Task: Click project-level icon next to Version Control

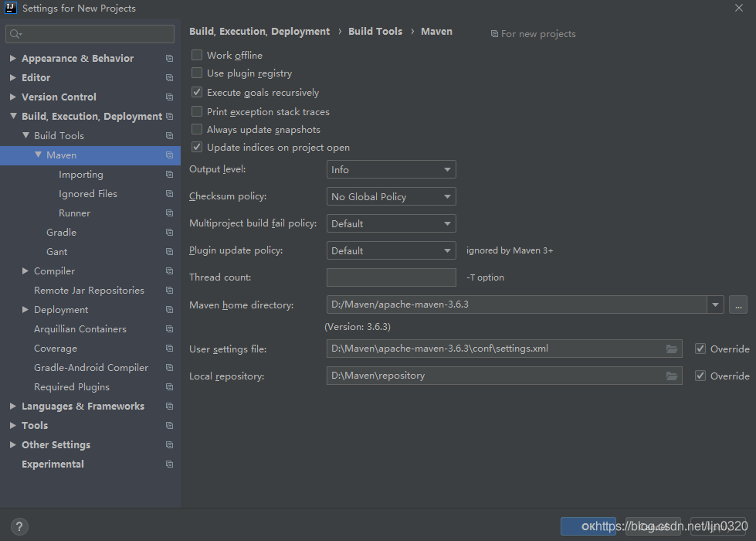Action: 169,97
